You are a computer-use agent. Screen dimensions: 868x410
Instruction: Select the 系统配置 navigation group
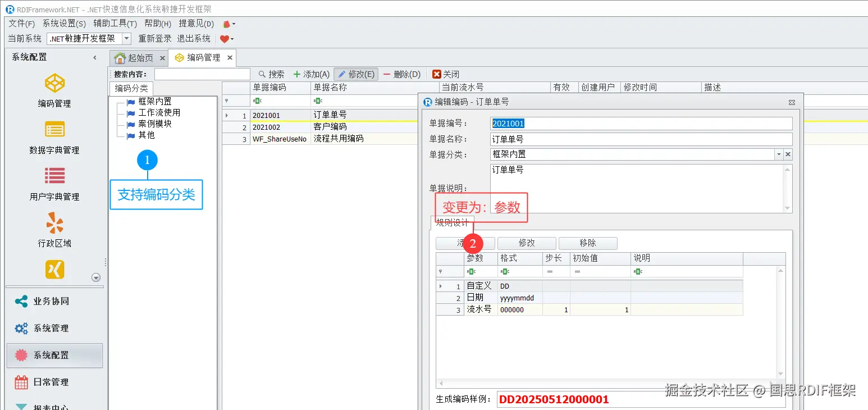54,355
